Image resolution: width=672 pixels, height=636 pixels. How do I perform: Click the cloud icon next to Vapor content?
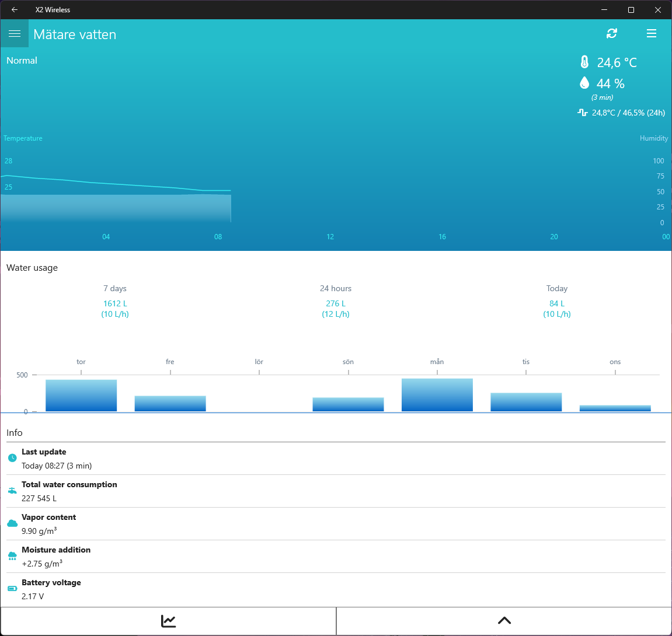(x=12, y=523)
